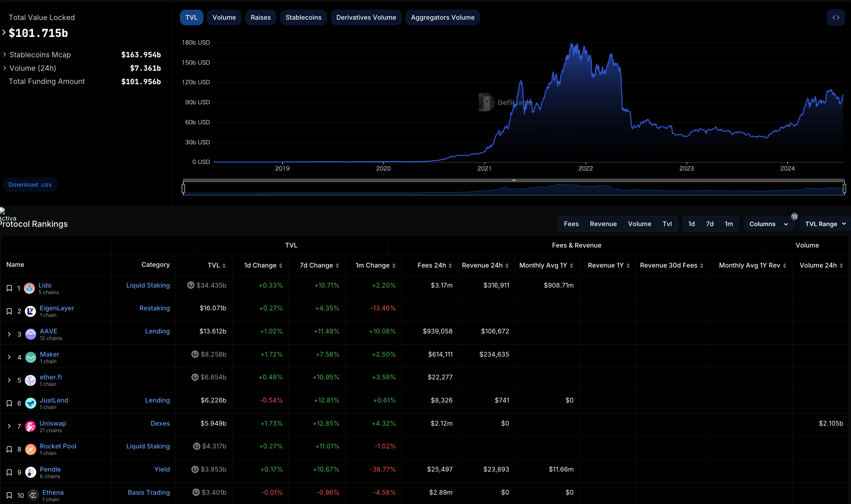Click the Uniswap logo icon
This screenshot has height=504, width=851.
click(30, 427)
